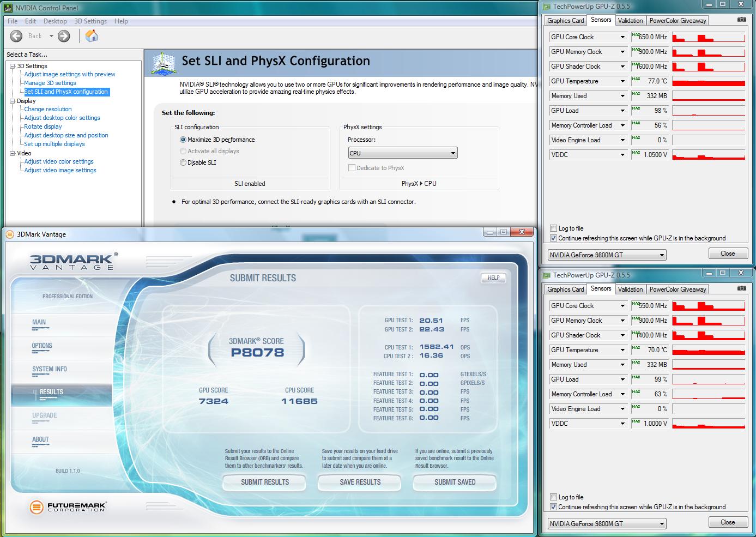Click the Back arrow in NVIDIA Control Panel

(x=17, y=36)
